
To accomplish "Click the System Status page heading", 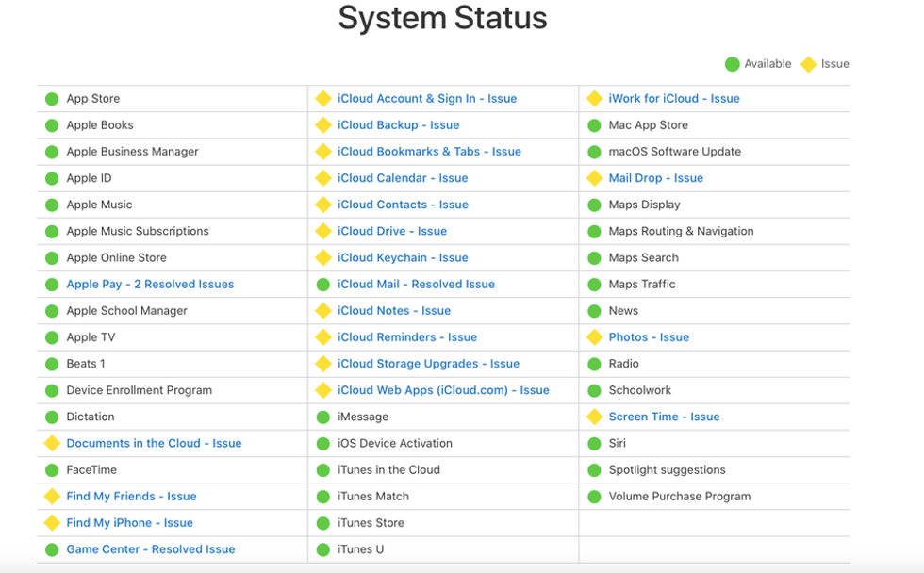I will click(442, 19).
